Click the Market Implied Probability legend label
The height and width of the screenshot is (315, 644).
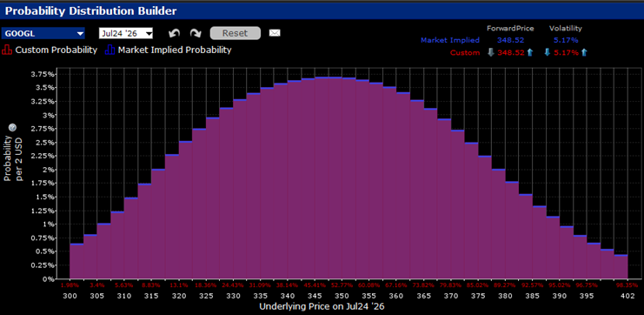click(x=175, y=50)
